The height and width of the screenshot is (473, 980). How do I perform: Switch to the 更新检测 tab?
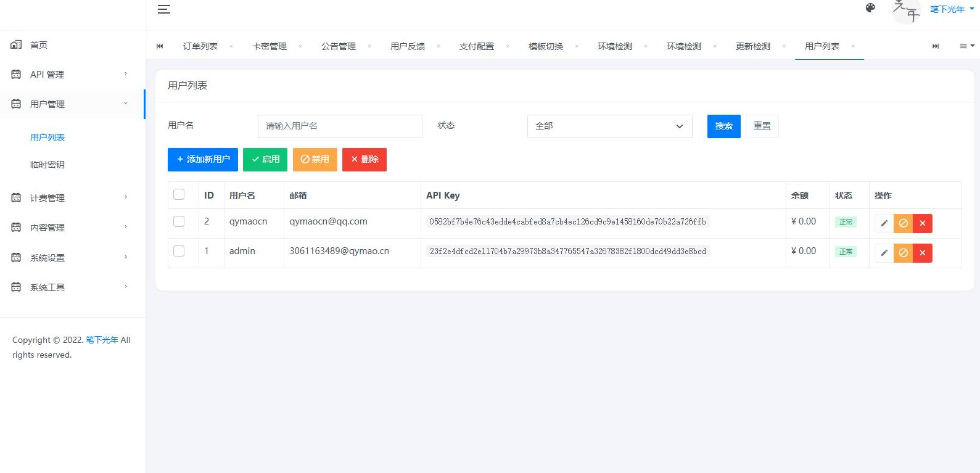coord(753,46)
